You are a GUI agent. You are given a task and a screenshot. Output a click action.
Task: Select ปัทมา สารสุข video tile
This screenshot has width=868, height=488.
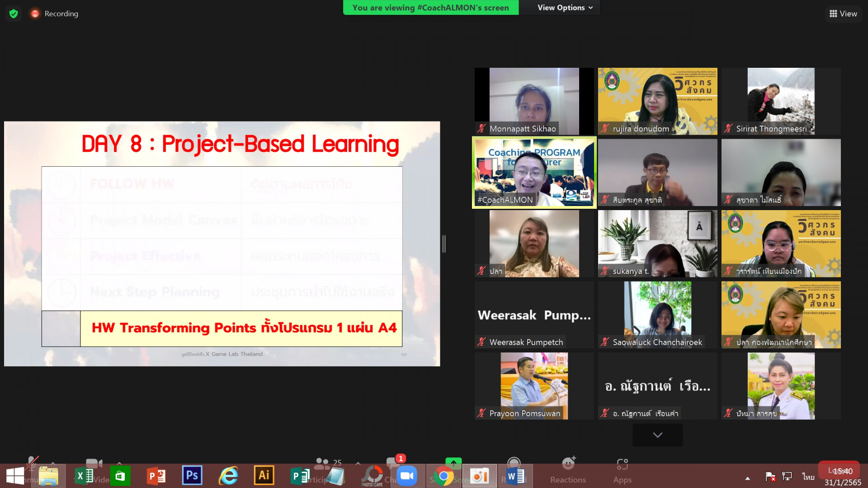[781, 386]
